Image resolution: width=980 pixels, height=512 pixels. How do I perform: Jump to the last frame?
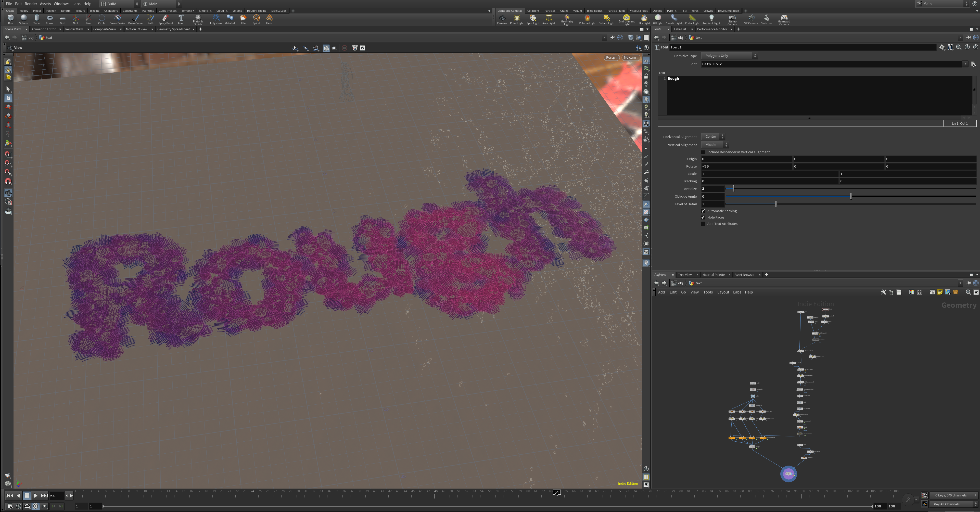[44, 496]
